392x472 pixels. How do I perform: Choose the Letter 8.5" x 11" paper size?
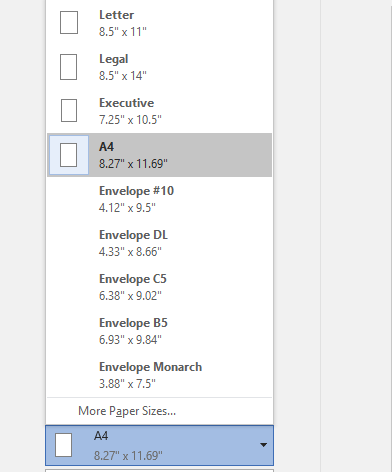coord(159,23)
